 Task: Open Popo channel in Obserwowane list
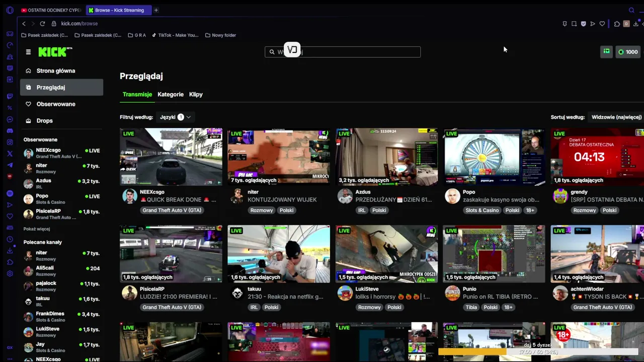coord(61,199)
